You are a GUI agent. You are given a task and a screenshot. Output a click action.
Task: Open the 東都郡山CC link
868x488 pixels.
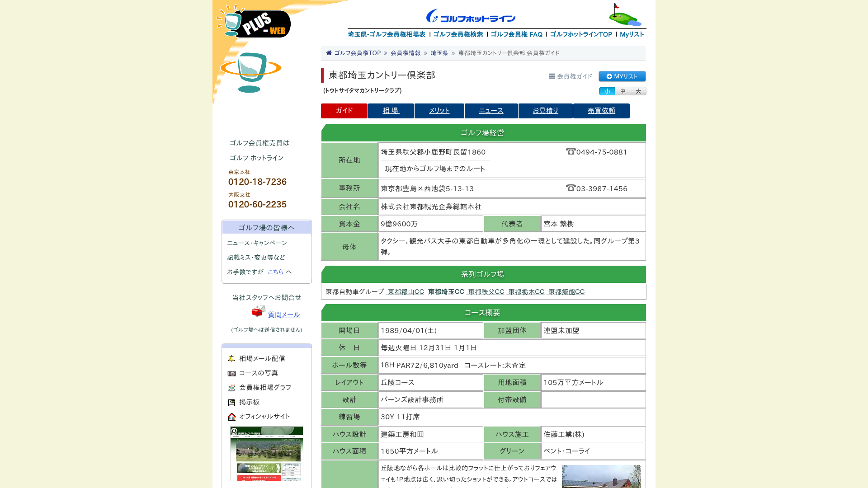406,292
